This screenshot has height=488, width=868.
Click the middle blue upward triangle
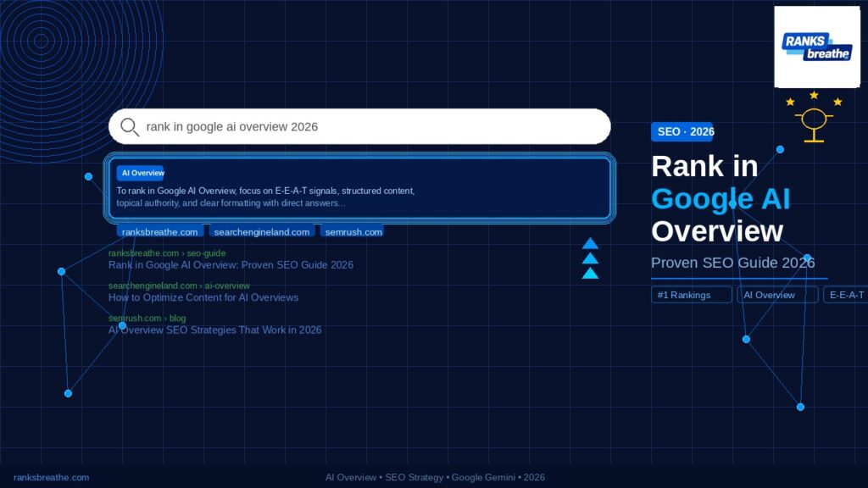(591, 258)
